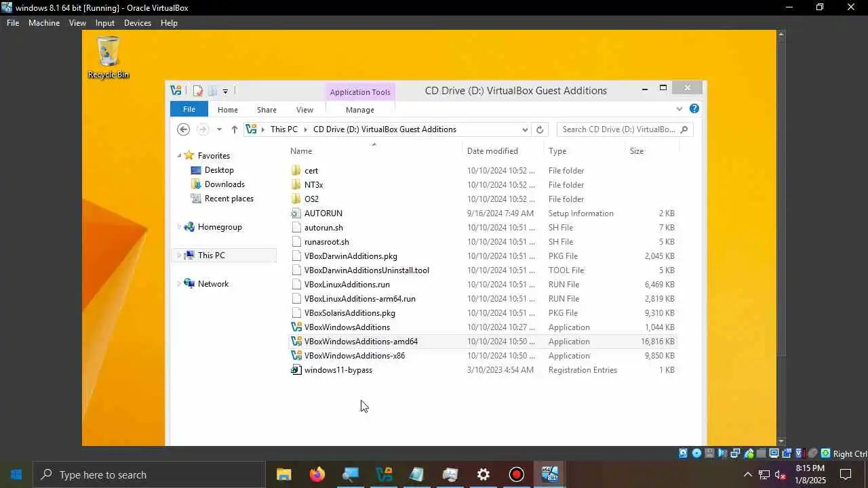Select Desktop under Favorites
The height and width of the screenshot is (488, 868).
219,170
